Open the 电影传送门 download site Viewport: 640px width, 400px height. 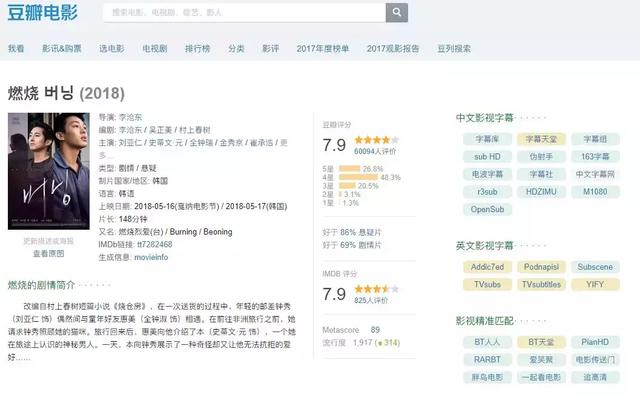pyautogui.click(x=595, y=360)
